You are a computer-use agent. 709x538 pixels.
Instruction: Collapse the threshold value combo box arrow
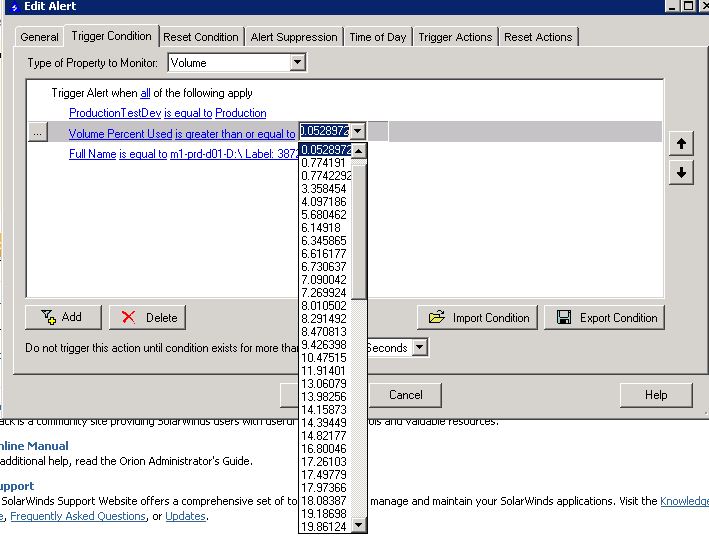pos(358,131)
